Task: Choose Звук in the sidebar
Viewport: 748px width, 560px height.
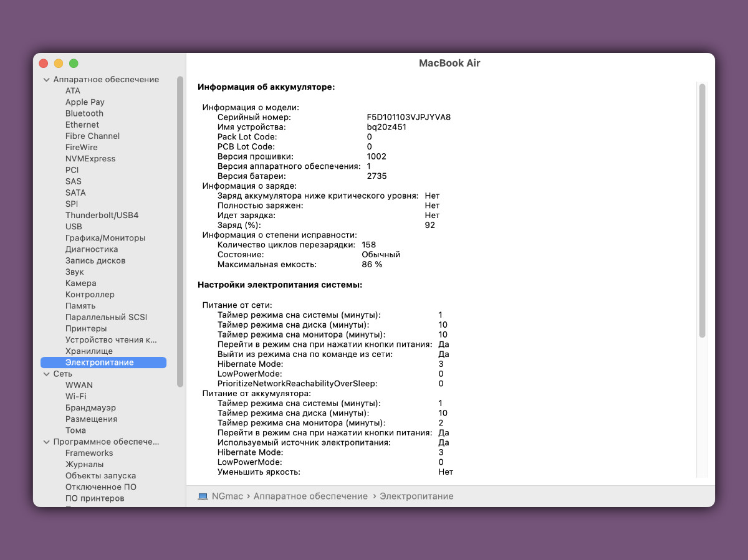Action: [x=74, y=272]
